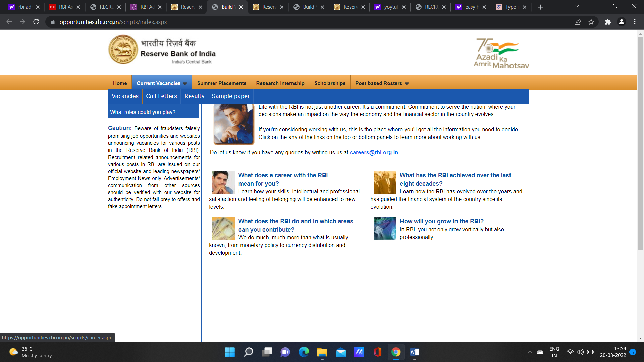Click the RBI emblem logo
The height and width of the screenshot is (362, 644).
point(123,50)
